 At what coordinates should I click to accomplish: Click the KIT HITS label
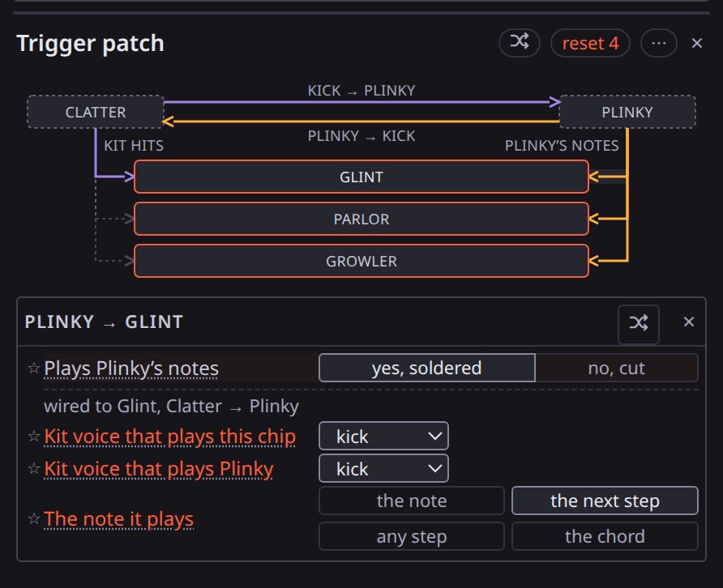click(134, 146)
